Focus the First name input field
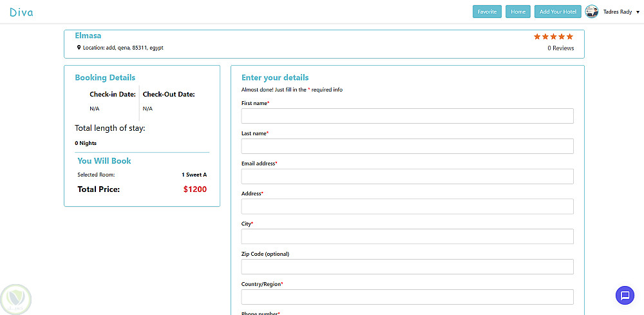Viewport: 644px width, 315px height. pyautogui.click(x=407, y=116)
